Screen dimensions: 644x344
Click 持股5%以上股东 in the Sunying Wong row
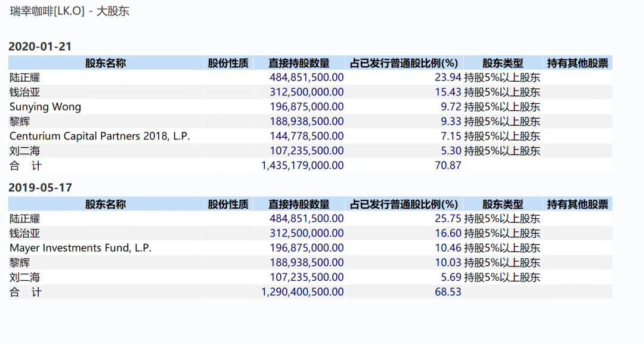[502, 107]
